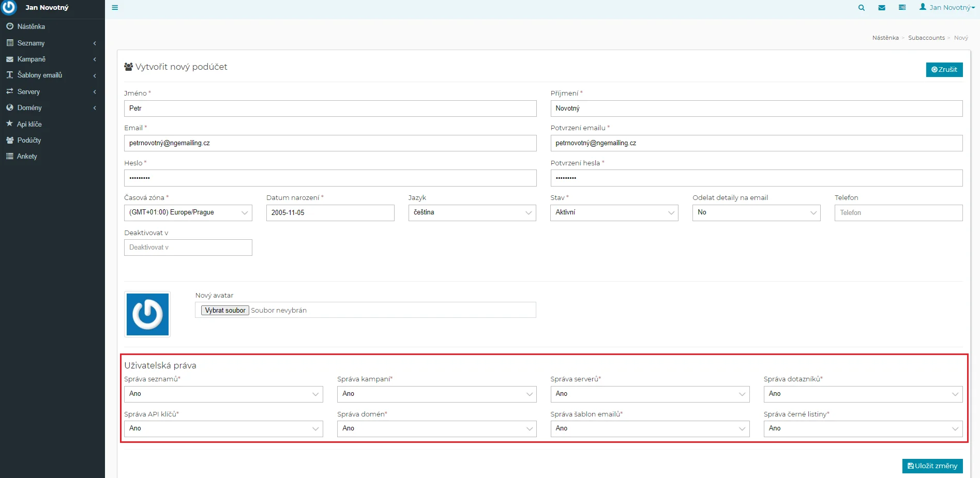The width and height of the screenshot is (980, 478).
Task: Open the Stav dropdown
Action: (614, 212)
